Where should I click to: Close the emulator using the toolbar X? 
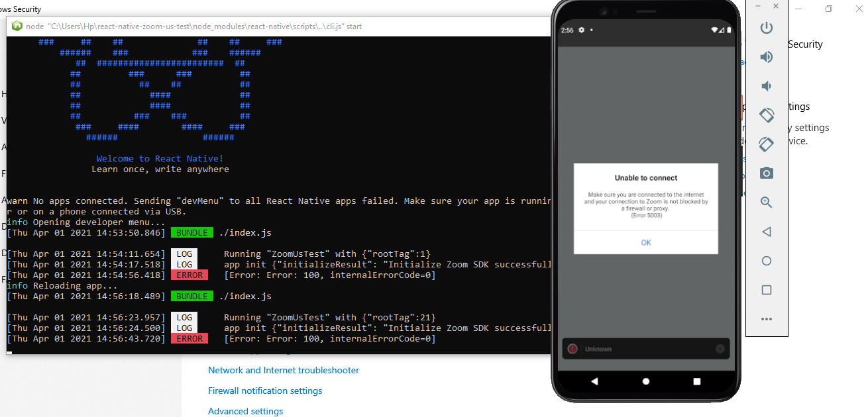pos(776,6)
